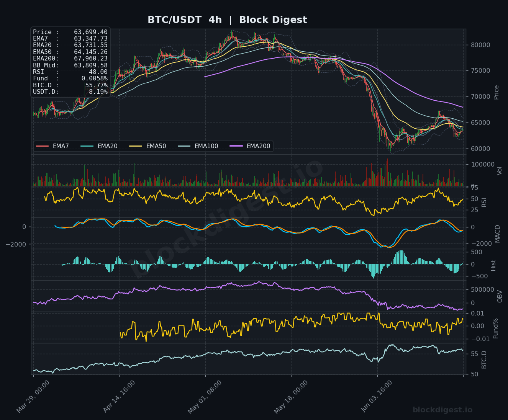Click the blockdigest.io footer text
The image size is (508, 420).
(442, 410)
